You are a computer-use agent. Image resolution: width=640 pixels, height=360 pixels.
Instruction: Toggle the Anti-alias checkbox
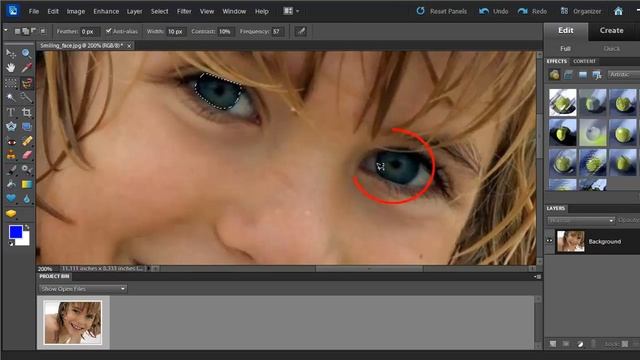click(x=109, y=31)
